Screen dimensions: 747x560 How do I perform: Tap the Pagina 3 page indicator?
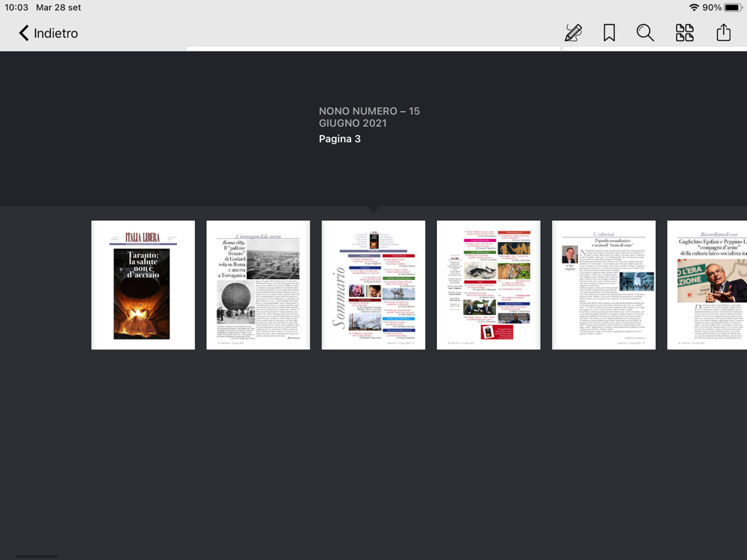pos(340,139)
